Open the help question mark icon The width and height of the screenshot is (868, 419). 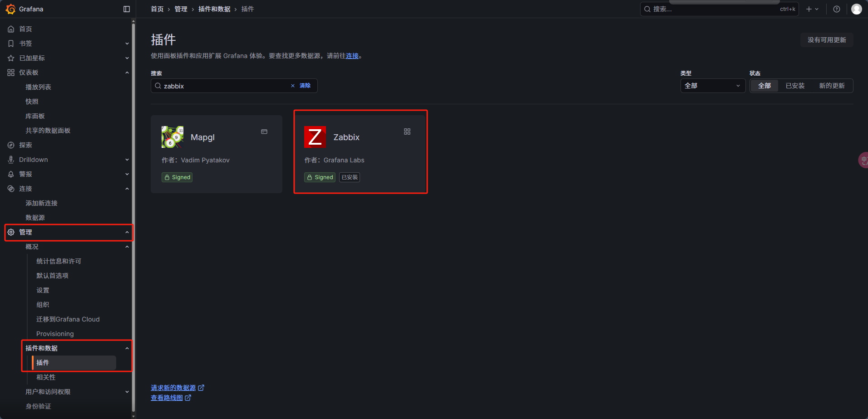point(837,9)
